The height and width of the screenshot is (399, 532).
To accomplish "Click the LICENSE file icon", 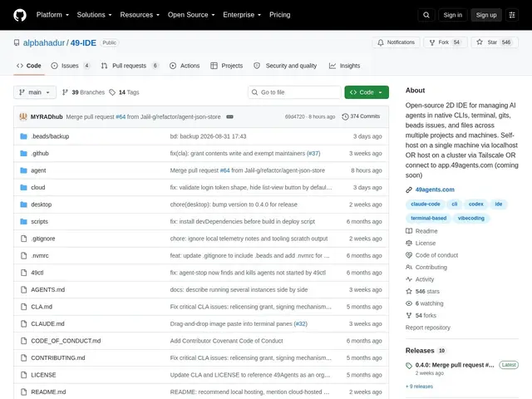I will coord(23,375).
